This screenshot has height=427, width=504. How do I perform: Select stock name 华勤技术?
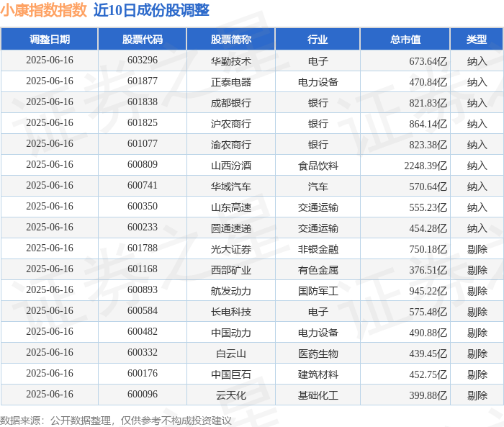(x=231, y=60)
